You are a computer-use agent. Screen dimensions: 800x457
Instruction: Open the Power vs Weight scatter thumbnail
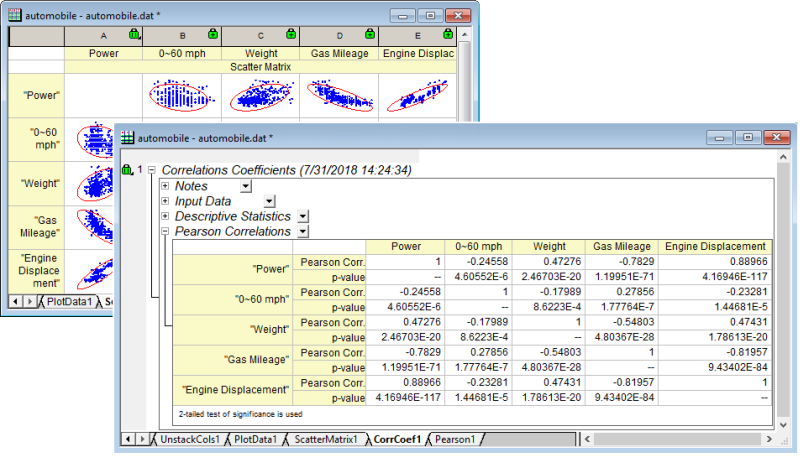tap(261, 95)
